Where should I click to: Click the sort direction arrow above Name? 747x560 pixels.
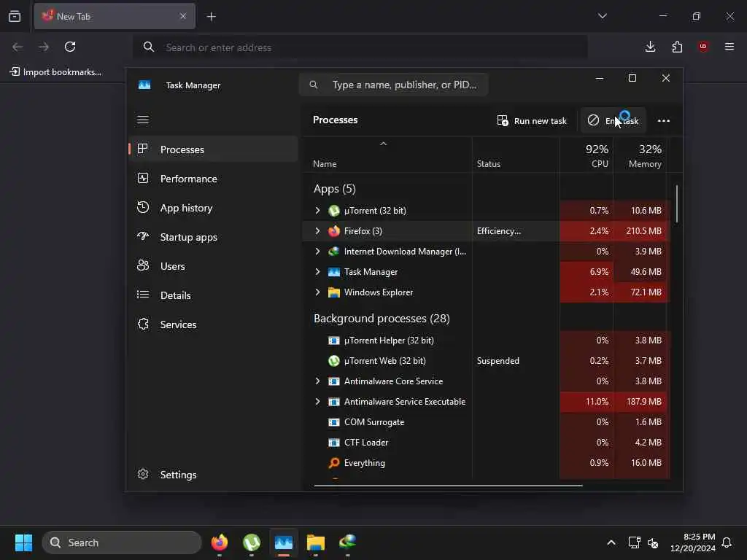click(383, 144)
